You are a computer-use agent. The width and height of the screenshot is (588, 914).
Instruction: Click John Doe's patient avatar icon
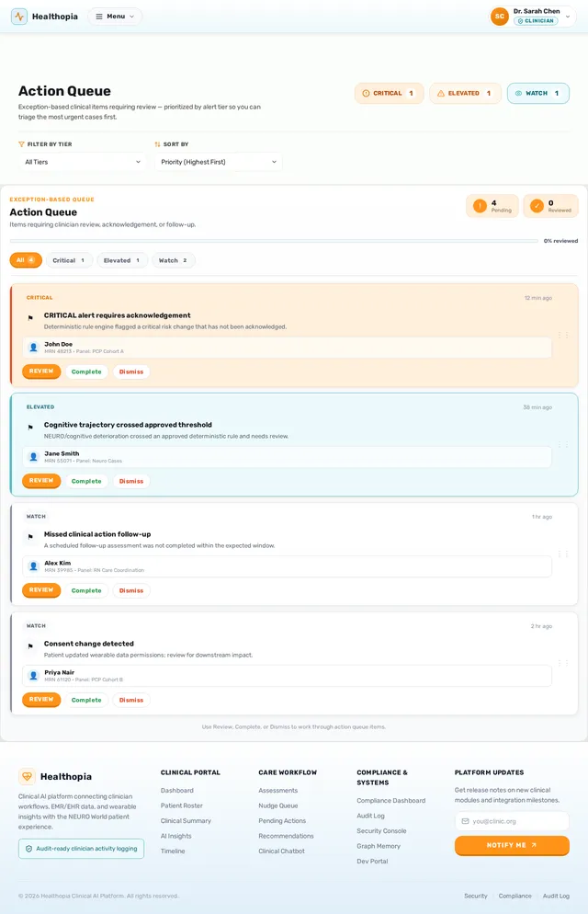34,348
